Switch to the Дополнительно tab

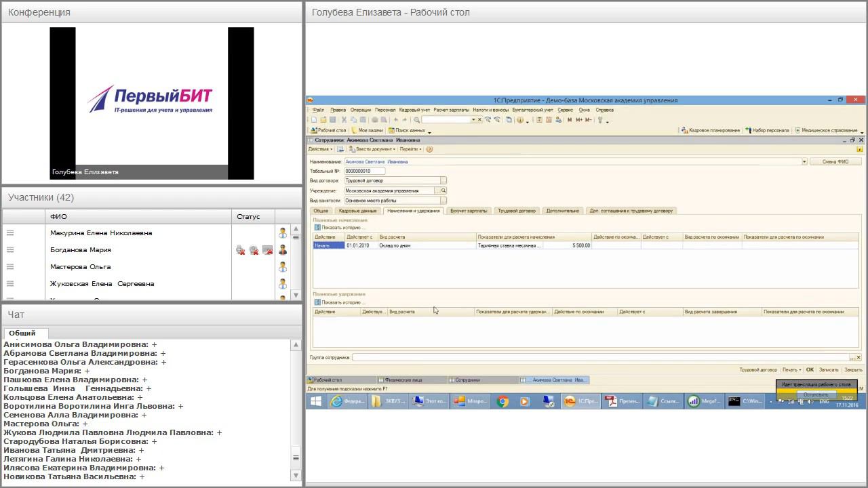pos(563,211)
